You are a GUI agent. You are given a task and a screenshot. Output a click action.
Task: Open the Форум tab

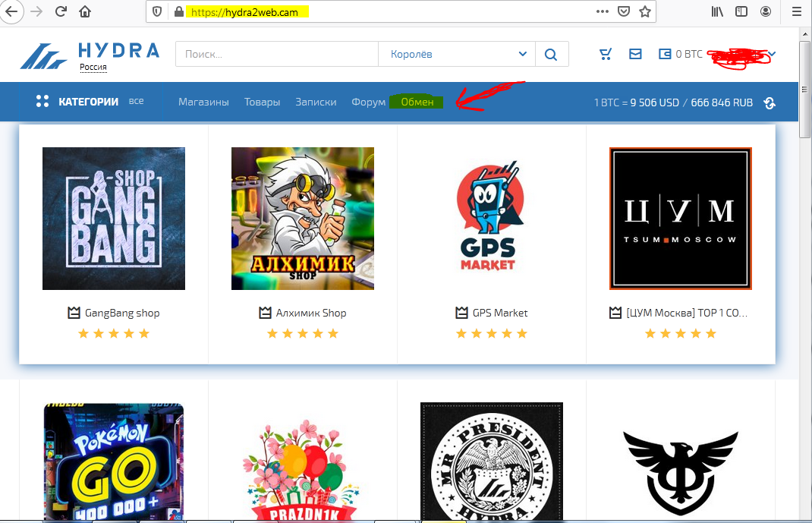pyautogui.click(x=368, y=102)
